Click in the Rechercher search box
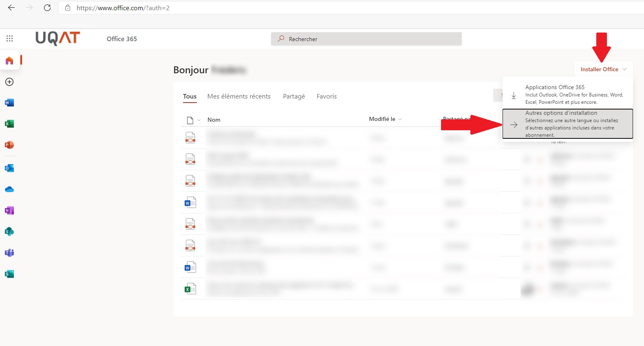Viewport: 644px width, 346px height. pyautogui.click(x=366, y=39)
